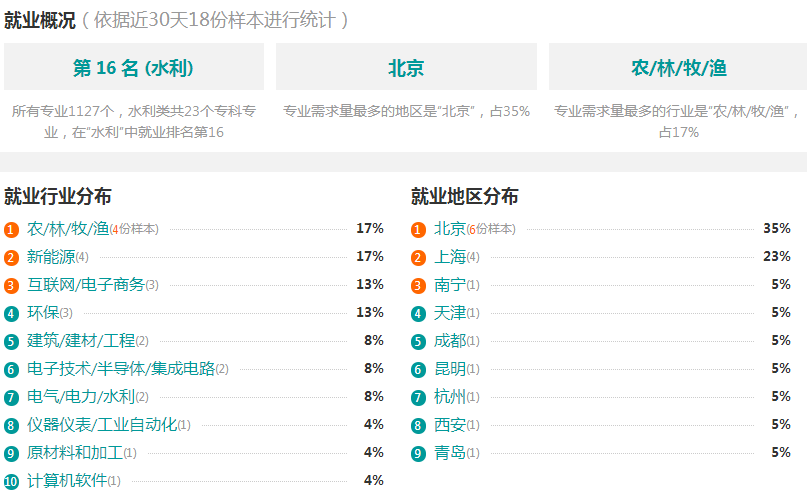Click the orange rank 1 badge beside 农/林/牧/渔
The image size is (807, 499).
[x=11, y=229]
